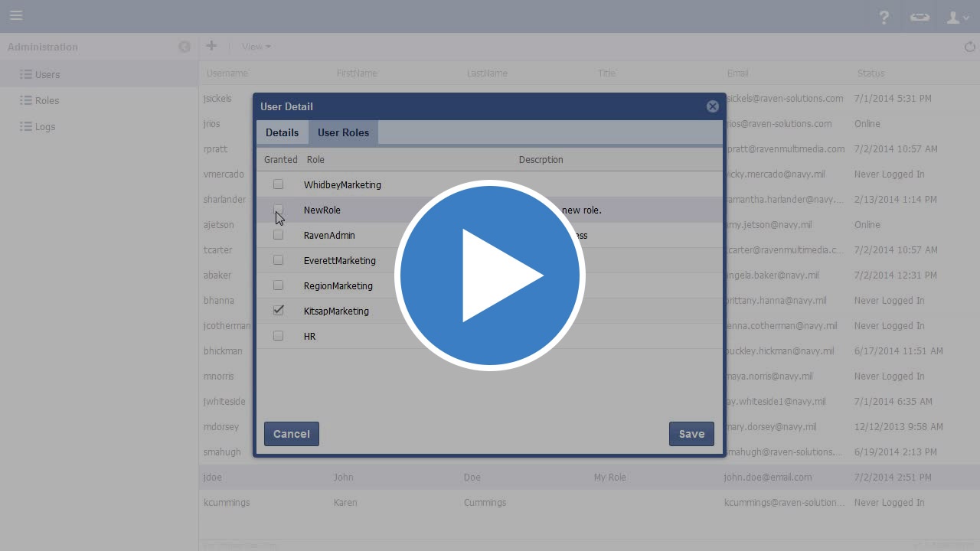Screen dimensions: 980x551
Task: Open the View dropdown menu
Action: pos(256,47)
